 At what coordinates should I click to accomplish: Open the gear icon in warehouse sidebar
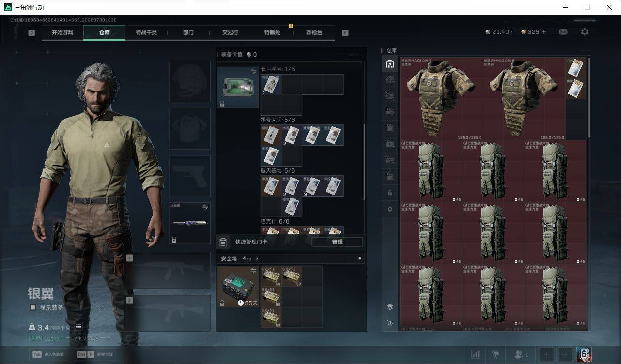[x=390, y=209]
